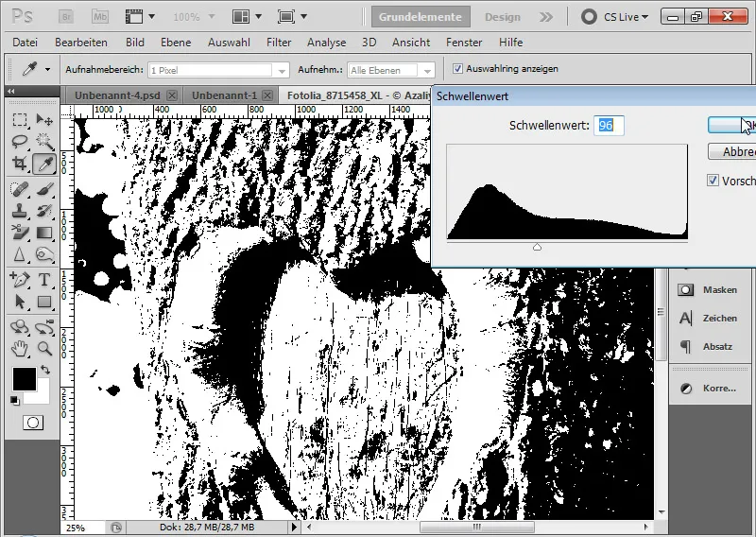Select the Eyedropper tool in toolbox
The width and height of the screenshot is (756, 537).
[x=44, y=165]
